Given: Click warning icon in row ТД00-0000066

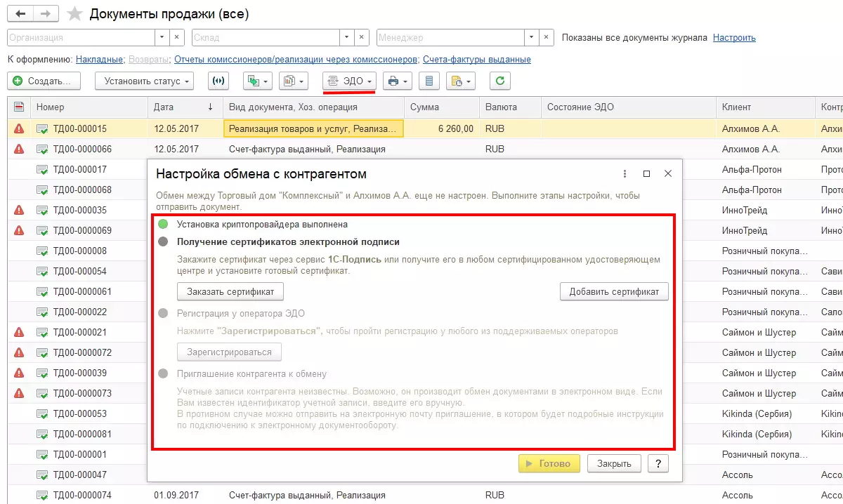Looking at the screenshot, I should click(19, 149).
